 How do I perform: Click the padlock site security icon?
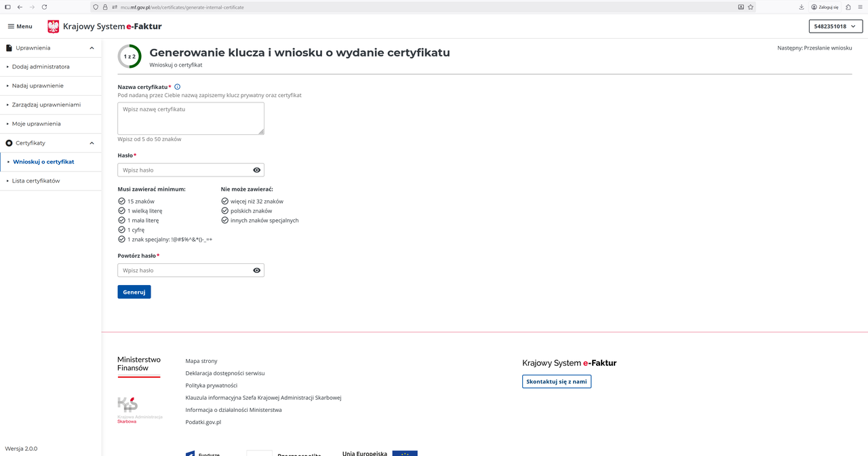pyautogui.click(x=105, y=7)
